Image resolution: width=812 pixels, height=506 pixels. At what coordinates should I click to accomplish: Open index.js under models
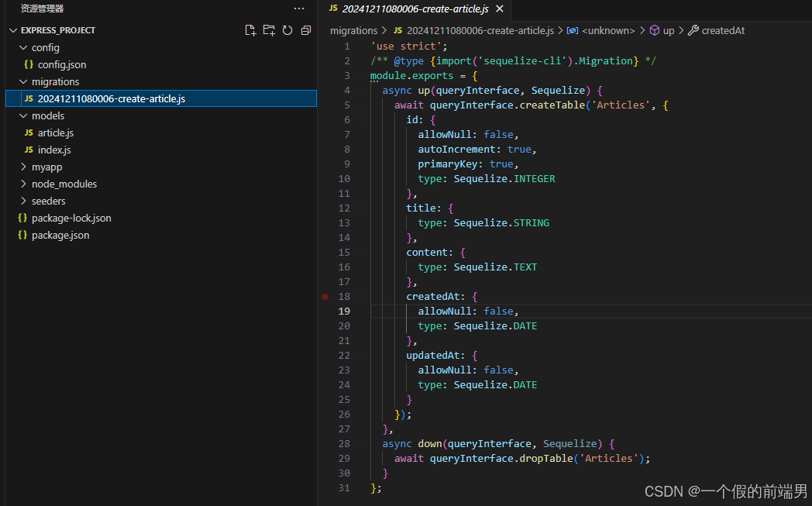pos(54,150)
